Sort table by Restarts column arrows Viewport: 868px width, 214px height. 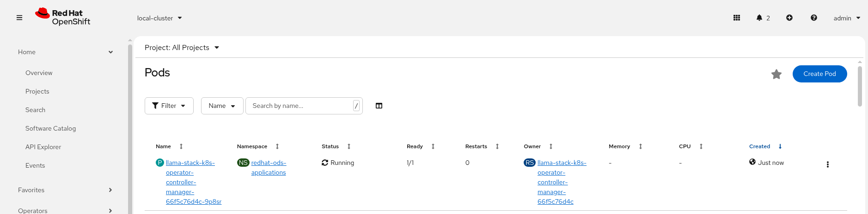[x=497, y=146]
